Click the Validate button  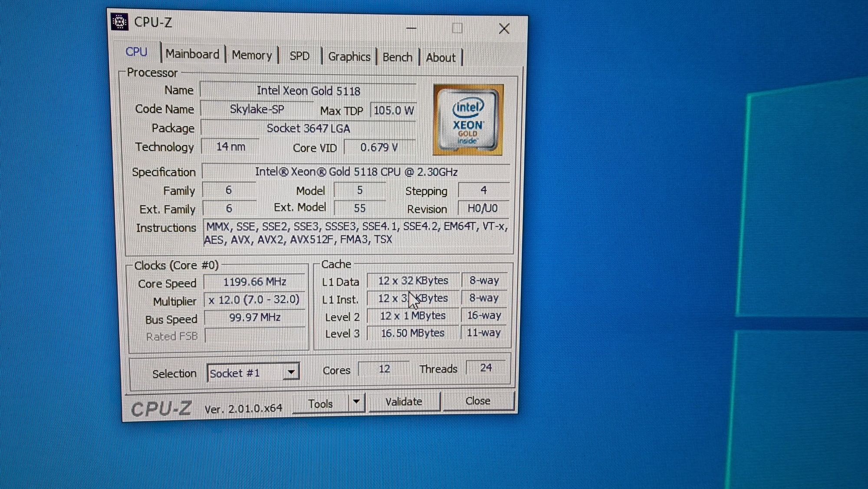[404, 402]
